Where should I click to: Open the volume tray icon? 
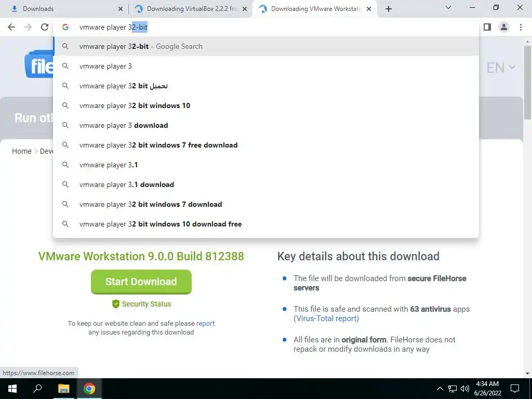pyautogui.click(x=465, y=389)
